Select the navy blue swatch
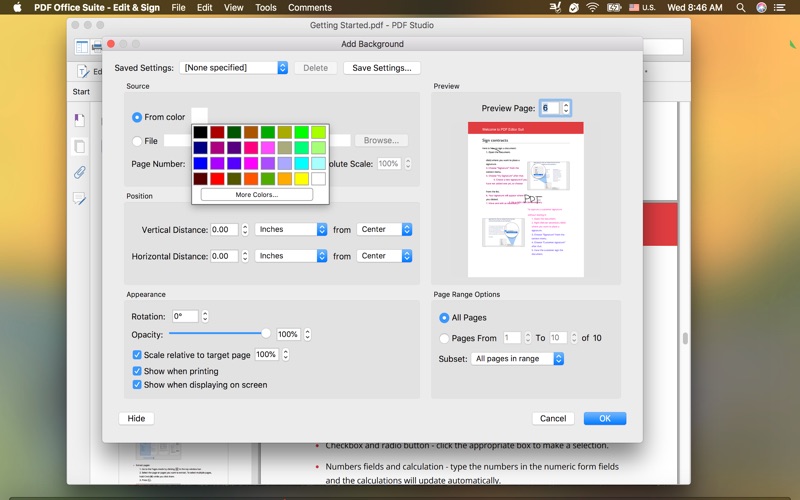Image resolution: width=800 pixels, height=500 pixels. pyautogui.click(x=201, y=148)
